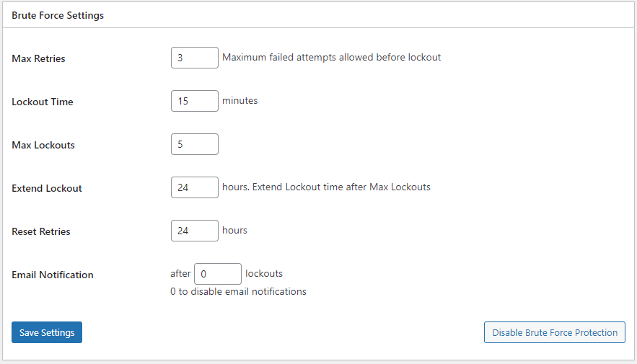Screen dimensions: 637x364
Task: Click the 'hours' text beside Reset Retries
Action: click(x=234, y=230)
